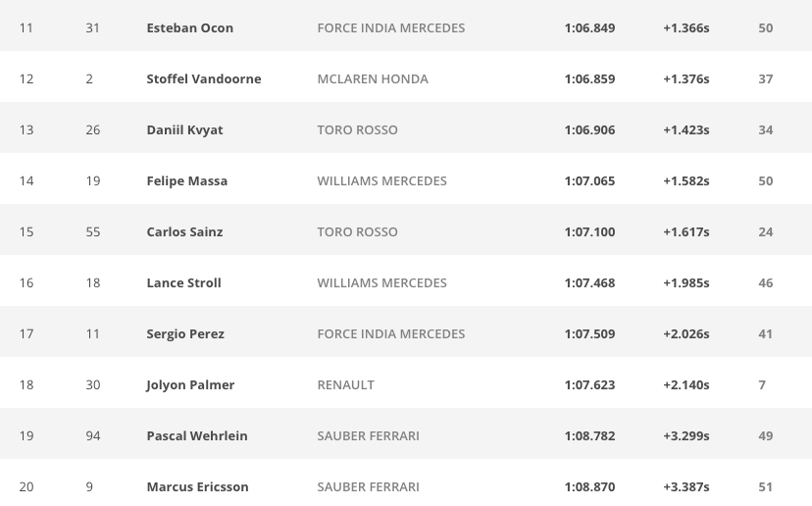Open Stoffel Vandoorne's driver link
812x506 pixels.
pyautogui.click(x=204, y=78)
